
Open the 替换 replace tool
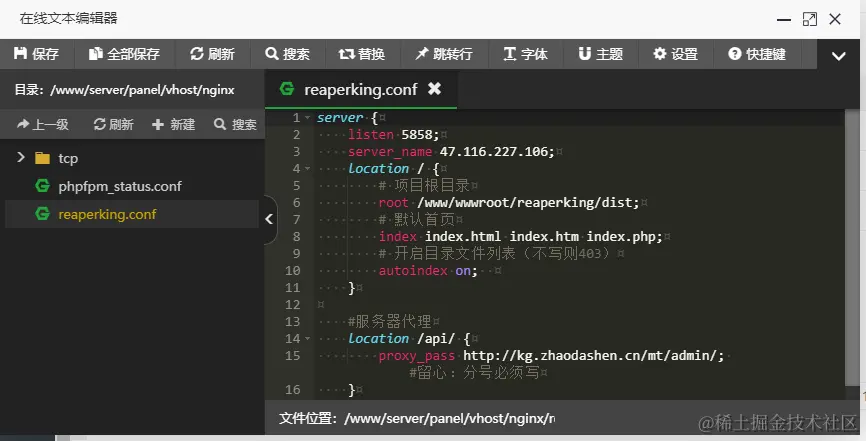[362, 54]
